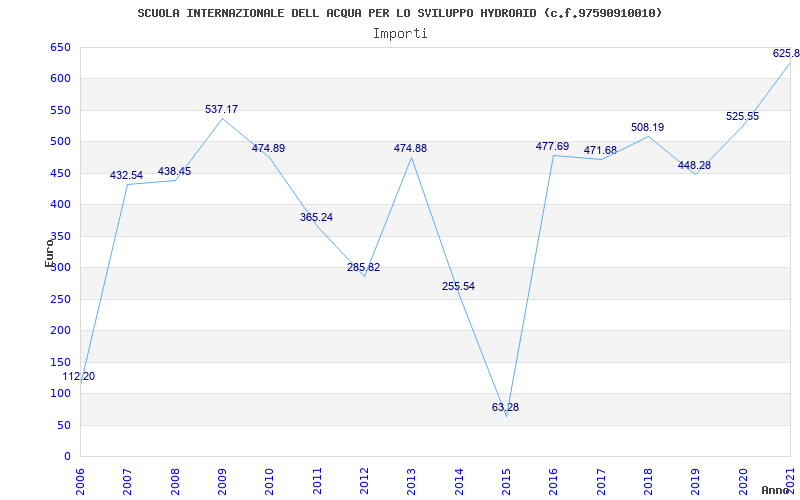Select the 438.45 value label
The width and height of the screenshot is (800, 500).
[174, 171]
